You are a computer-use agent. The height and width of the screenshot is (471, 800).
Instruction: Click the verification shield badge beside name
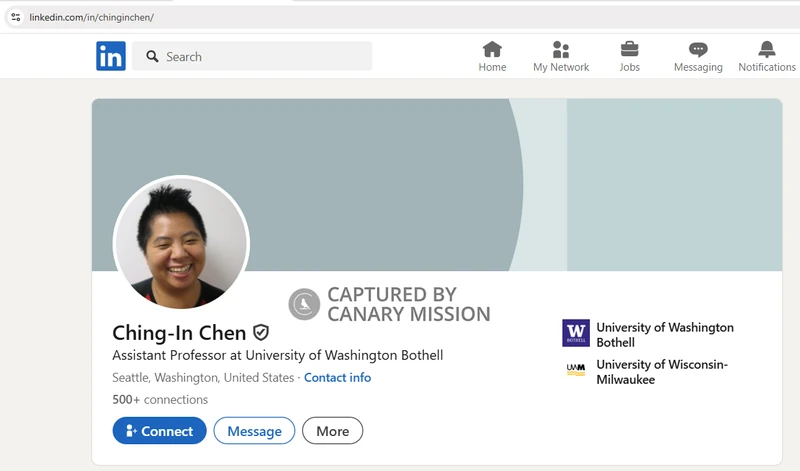[x=261, y=333]
